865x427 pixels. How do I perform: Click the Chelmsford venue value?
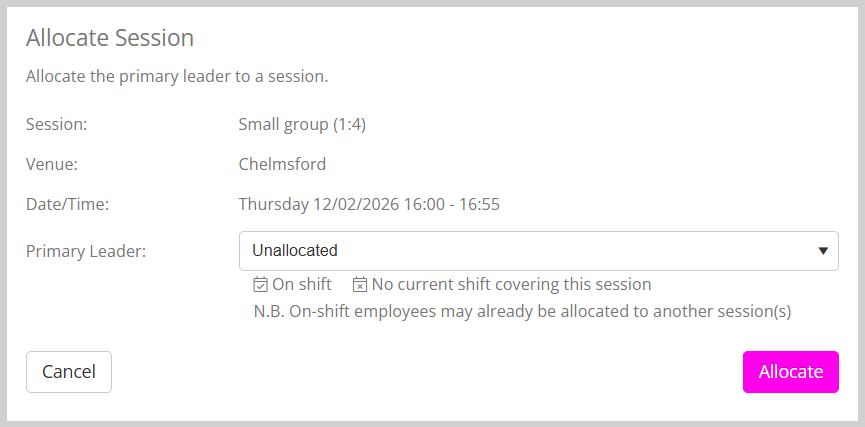[x=282, y=164]
